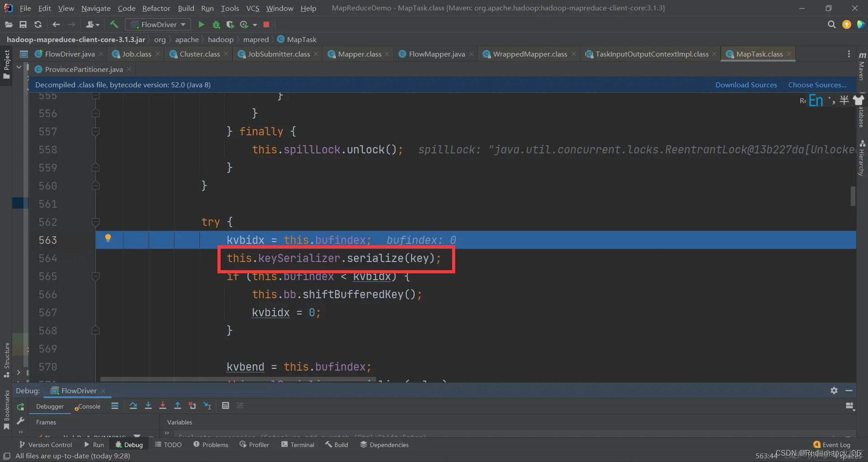Viewport: 868px width, 462px height.
Task: Click the Rerun FlowDriver debug icon
Action: click(x=20, y=407)
